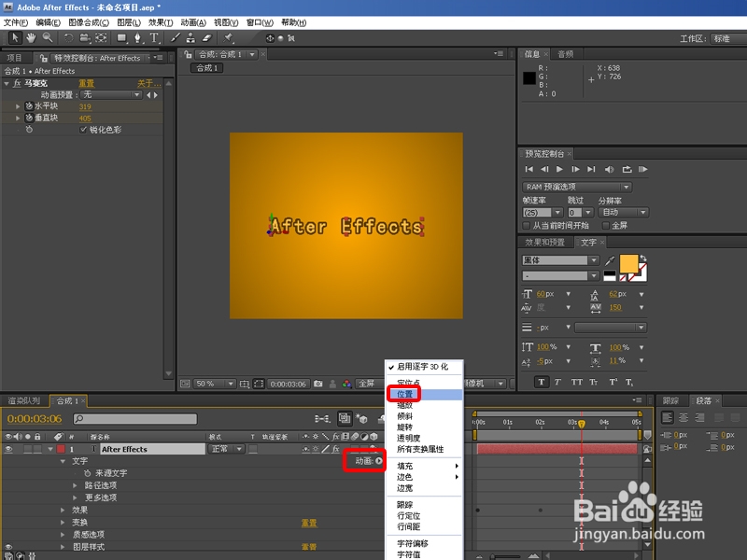747x560 pixels.
Task: Click the current time indicator marker
Action: [582, 423]
